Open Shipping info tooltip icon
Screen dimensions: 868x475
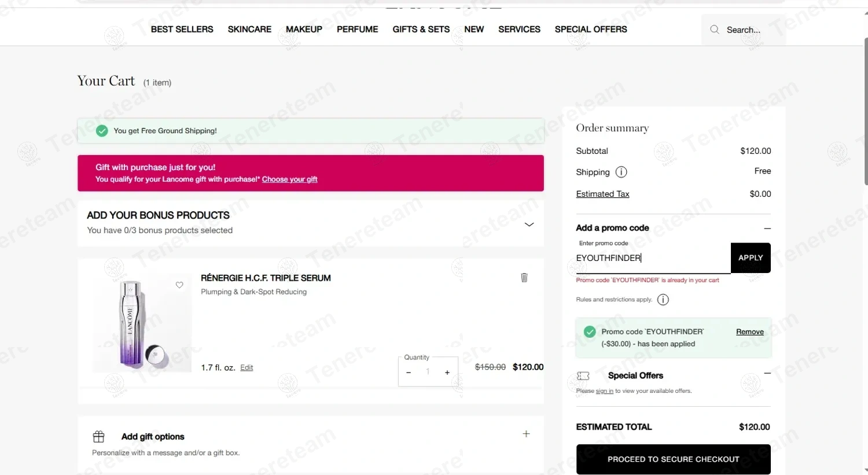(x=621, y=172)
